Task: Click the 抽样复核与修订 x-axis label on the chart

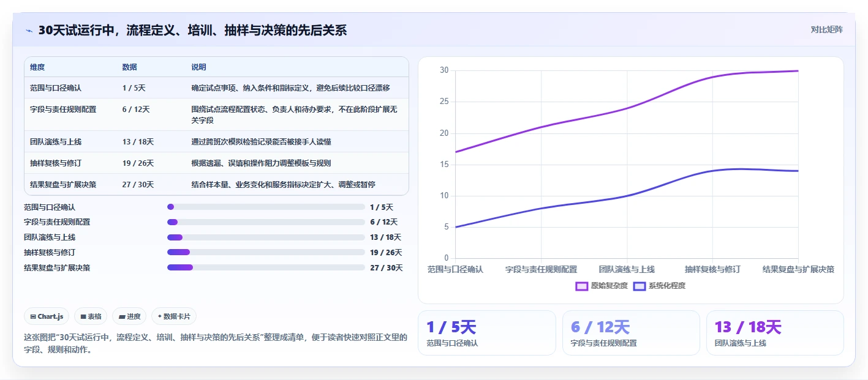Action: (x=712, y=269)
